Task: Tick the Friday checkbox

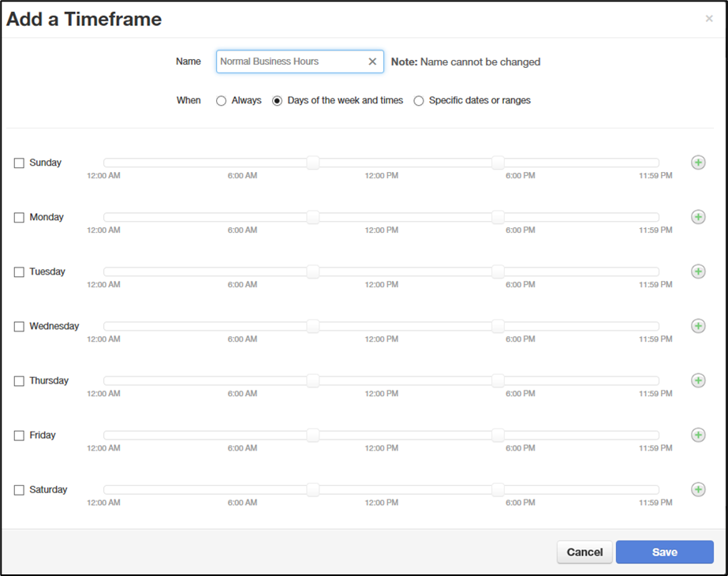Action: tap(19, 436)
